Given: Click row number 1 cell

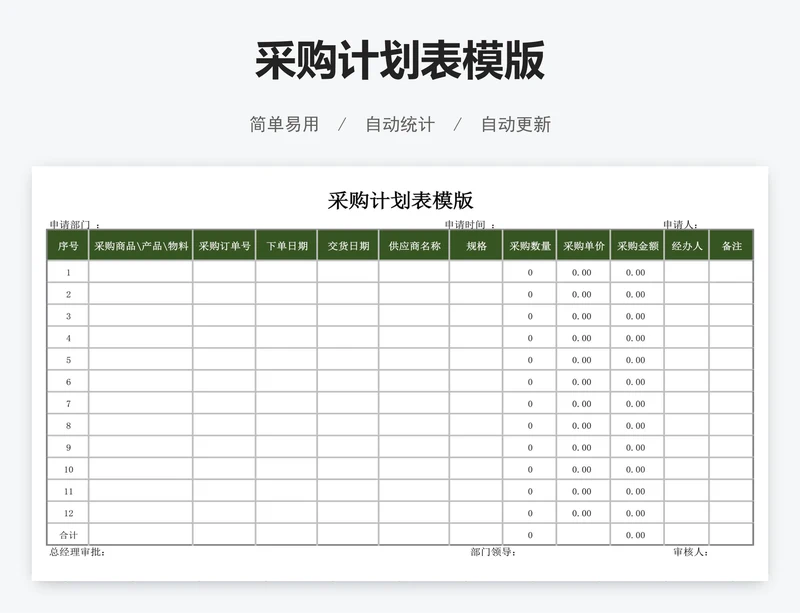Looking at the screenshot, I should pos(68,272).
